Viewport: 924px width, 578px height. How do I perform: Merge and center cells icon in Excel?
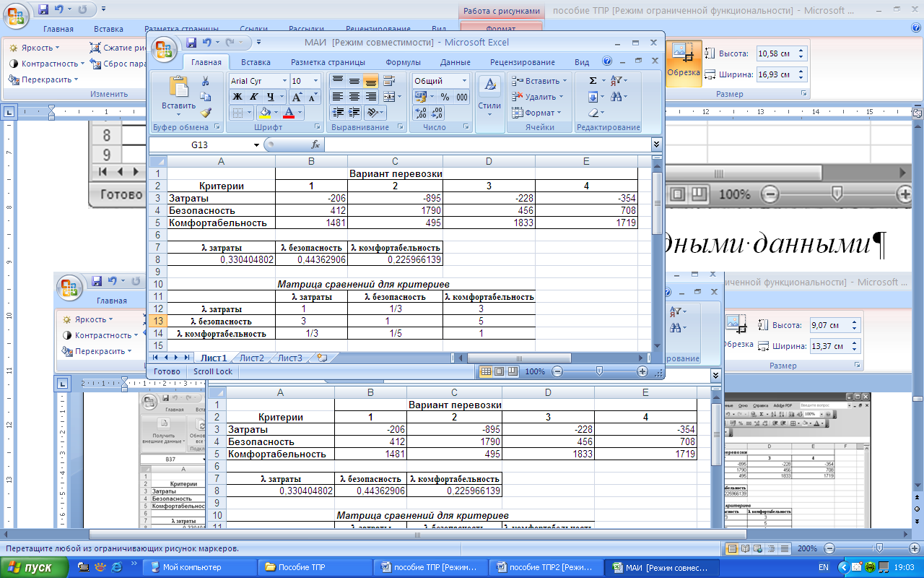[389, 97]
